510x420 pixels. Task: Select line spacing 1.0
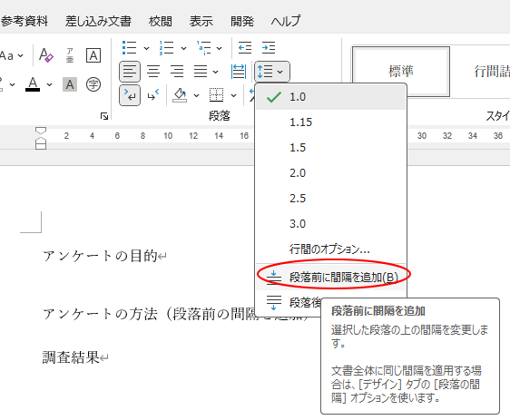click(331, 97)
